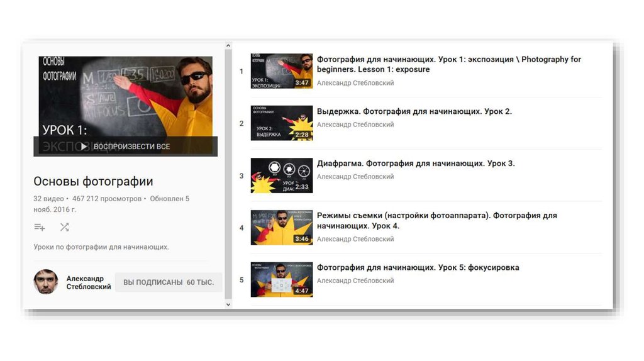Open Александр Стебловский channel name link

pyautogui.click(x=89, y=282)
